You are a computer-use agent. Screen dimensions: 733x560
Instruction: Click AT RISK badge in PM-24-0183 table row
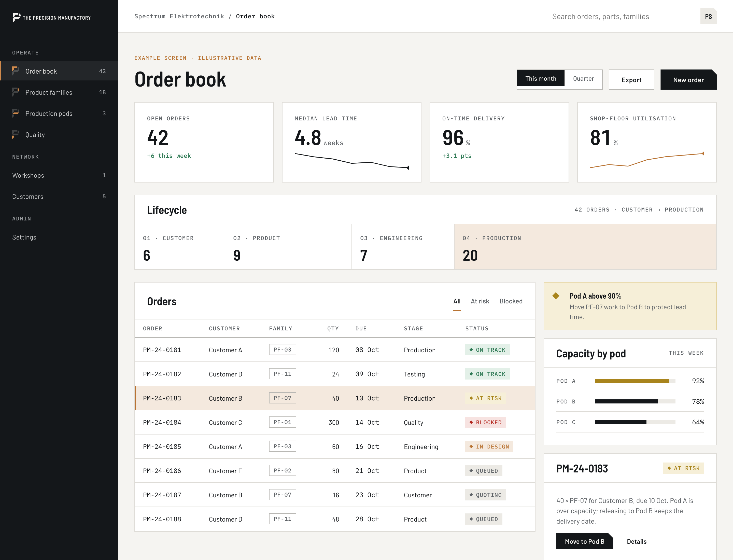485,398
